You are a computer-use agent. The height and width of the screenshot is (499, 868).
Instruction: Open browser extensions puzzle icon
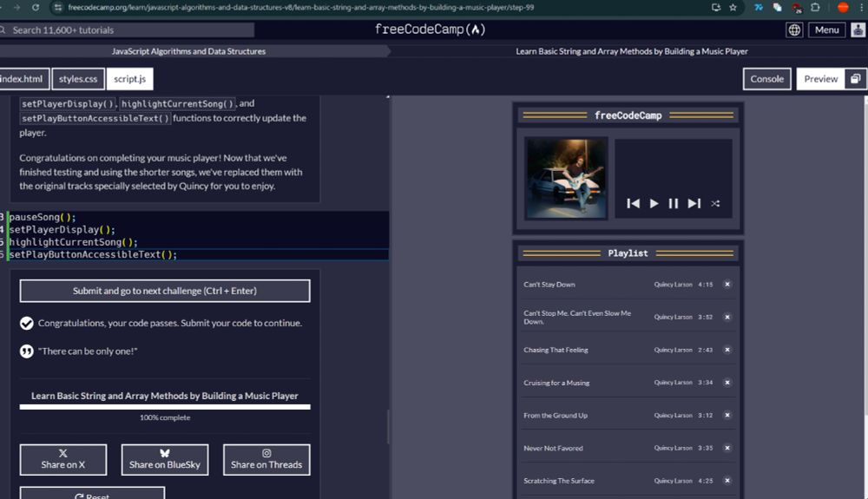coord(815,7)
